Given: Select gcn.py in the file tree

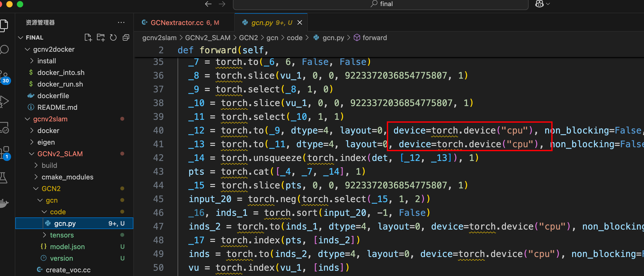Looking at the screenshot, I should pos(74,223).
